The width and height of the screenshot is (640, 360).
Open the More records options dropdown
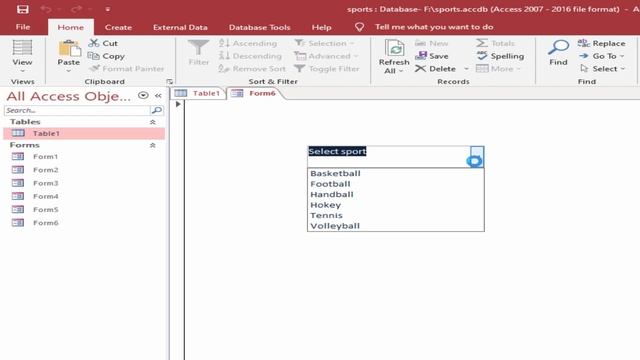tap(499, 69)
